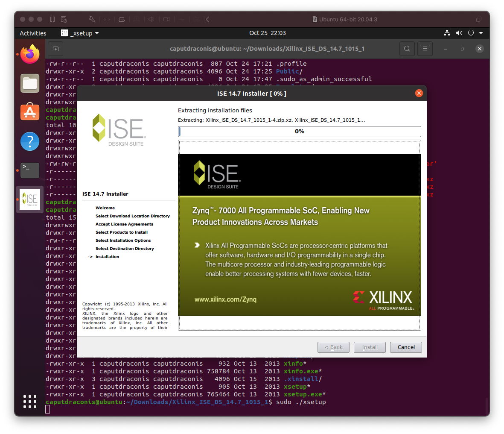Image resolution: width=504 pixels, height=434 pixels.
Task: Click the power icon in Ubuntu top bar
Action: (x=471, y=33)
